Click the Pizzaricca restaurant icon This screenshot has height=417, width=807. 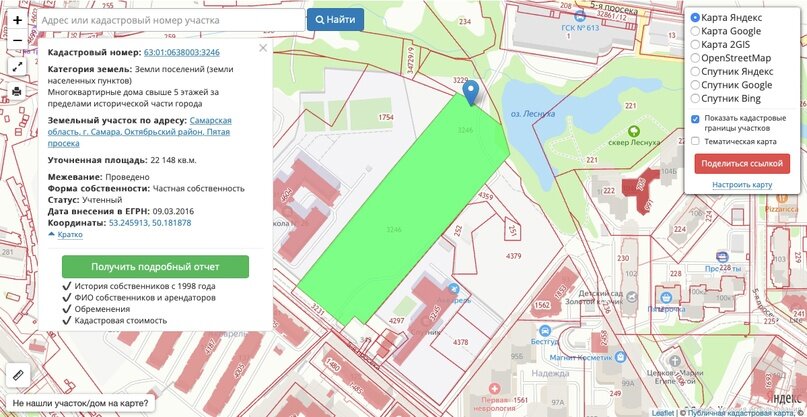click(x=781, y=199)
